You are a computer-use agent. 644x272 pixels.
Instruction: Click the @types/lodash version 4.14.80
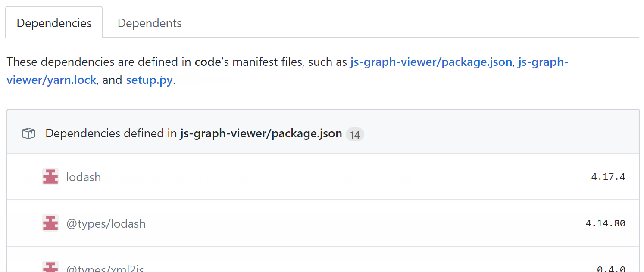pos(606,223)
